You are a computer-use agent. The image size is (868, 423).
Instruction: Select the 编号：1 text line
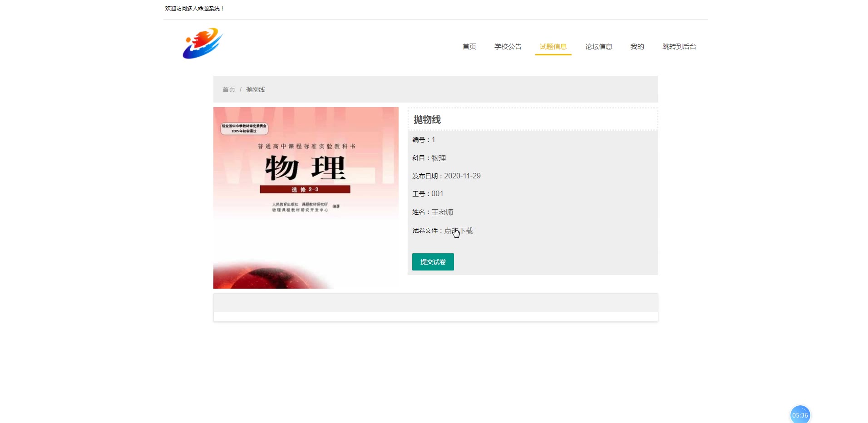[424, 140]
